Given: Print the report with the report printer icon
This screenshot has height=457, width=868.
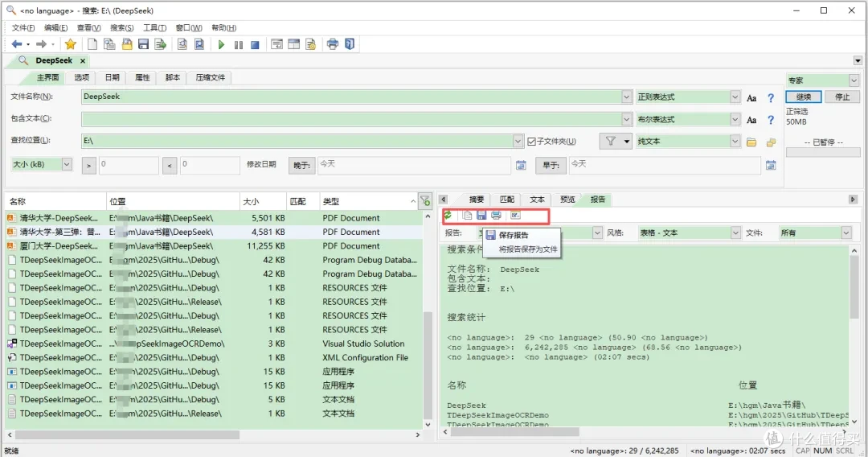Looking at the screenshot, I should click(x=496, y=216).
